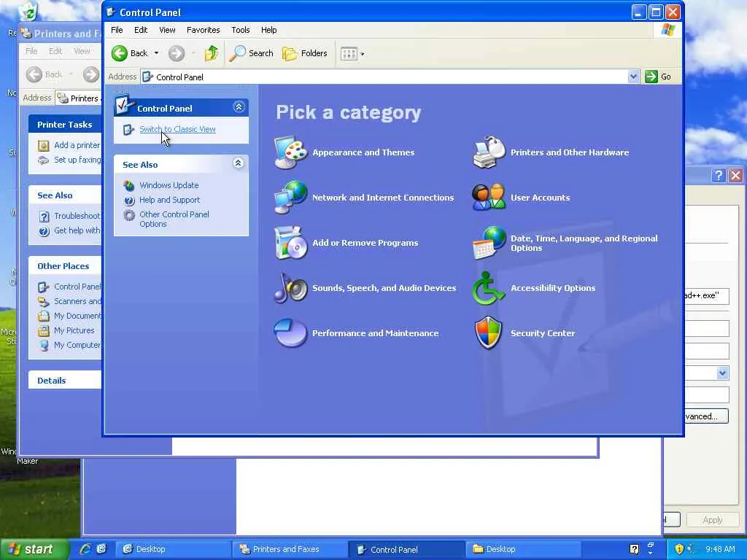This screenshot has width=747, height=560.
Task: Collapse the Control Panel sidebar section
Action: [x=239, y=107]
